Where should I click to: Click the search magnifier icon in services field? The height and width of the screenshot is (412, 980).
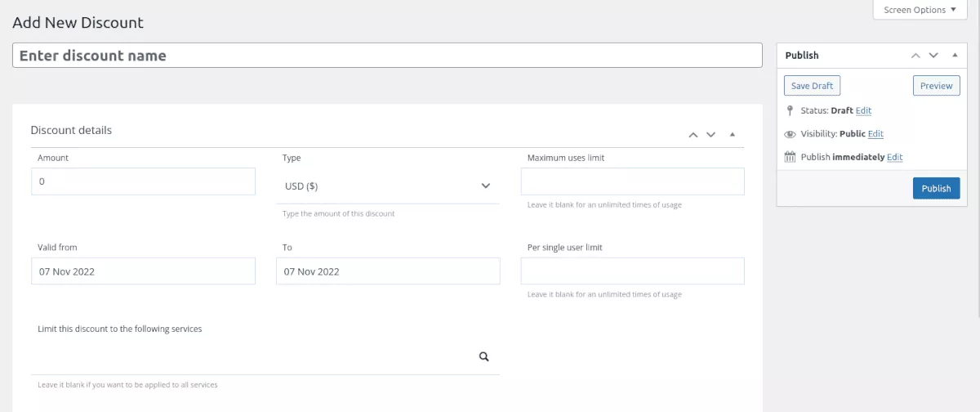[x=483, y=356]
